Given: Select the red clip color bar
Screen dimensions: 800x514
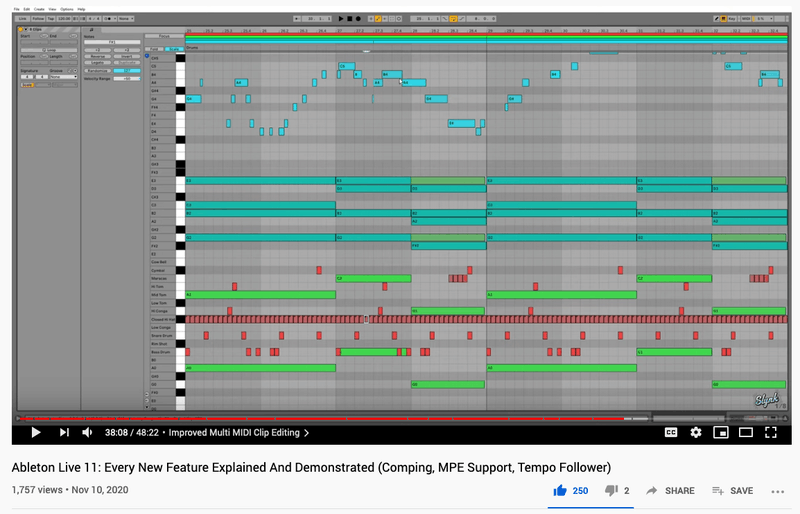Looking at the screenshot, I should pyautogui.click(x=486, y=34).
